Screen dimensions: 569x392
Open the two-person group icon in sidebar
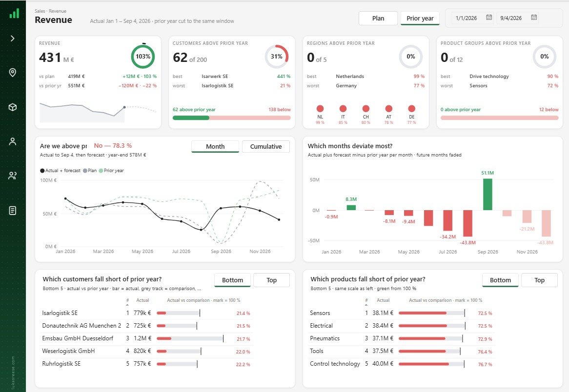[13, 176]
